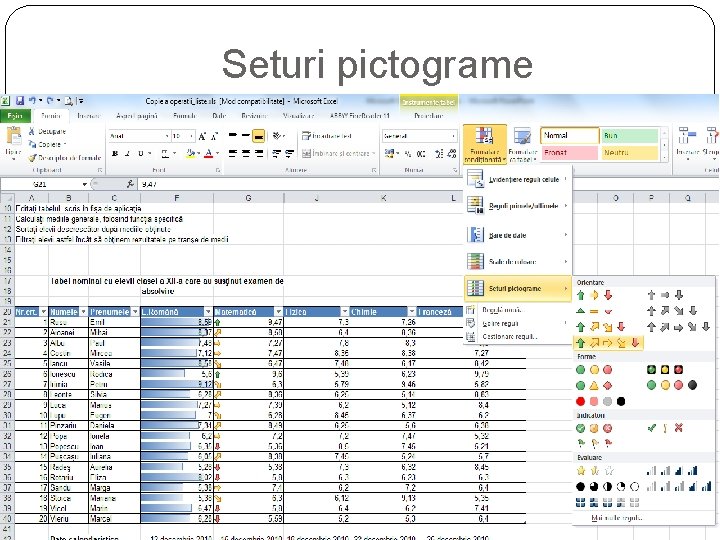This screenshot has width=720, height=540.
Task: Click the function fx button beside the formula bar
Action: click(130, 184)
